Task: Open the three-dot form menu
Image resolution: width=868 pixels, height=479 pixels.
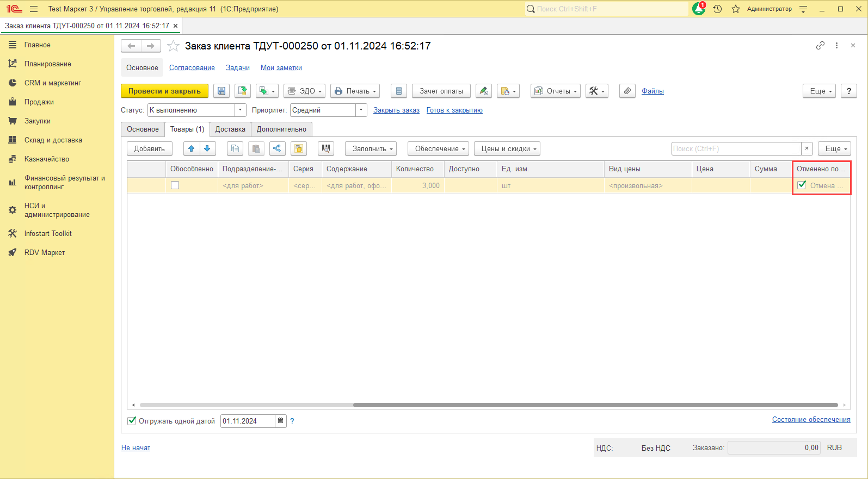Action: click(837, 46)
